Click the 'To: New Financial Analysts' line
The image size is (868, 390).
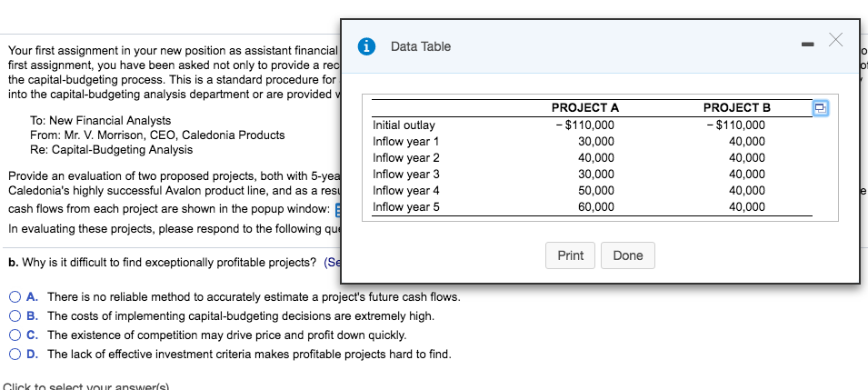click(x=101, y=120)
